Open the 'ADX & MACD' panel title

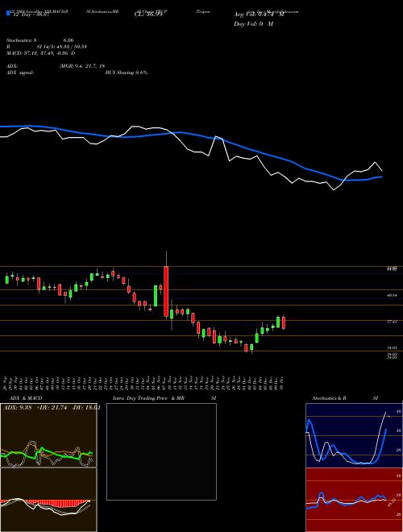[26, 398]
